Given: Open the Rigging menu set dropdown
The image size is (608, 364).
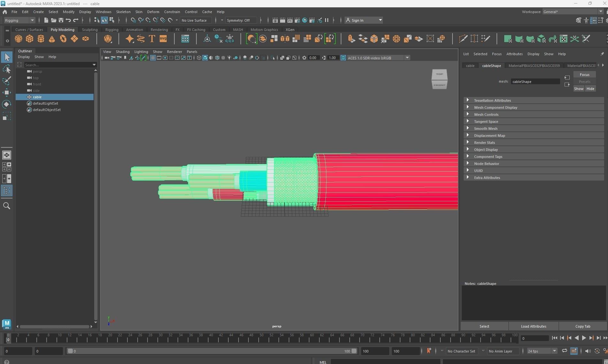Looking at the screenshot, I should [19, 20].
